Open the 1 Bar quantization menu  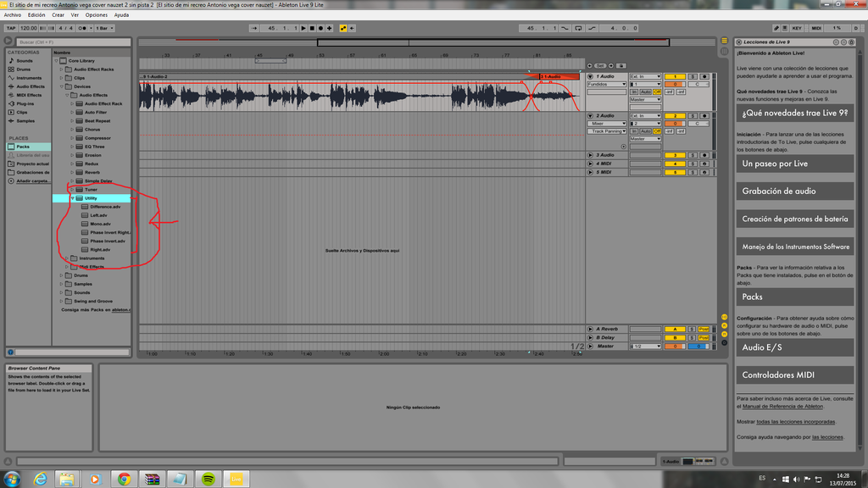pos(104,28)
